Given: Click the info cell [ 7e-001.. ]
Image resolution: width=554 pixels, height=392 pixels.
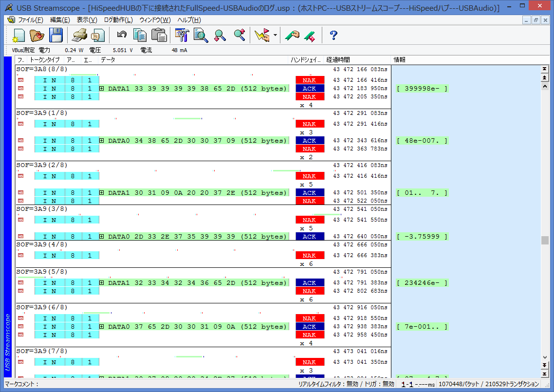Looking at the screenshot, I should [x=422, y=327].
